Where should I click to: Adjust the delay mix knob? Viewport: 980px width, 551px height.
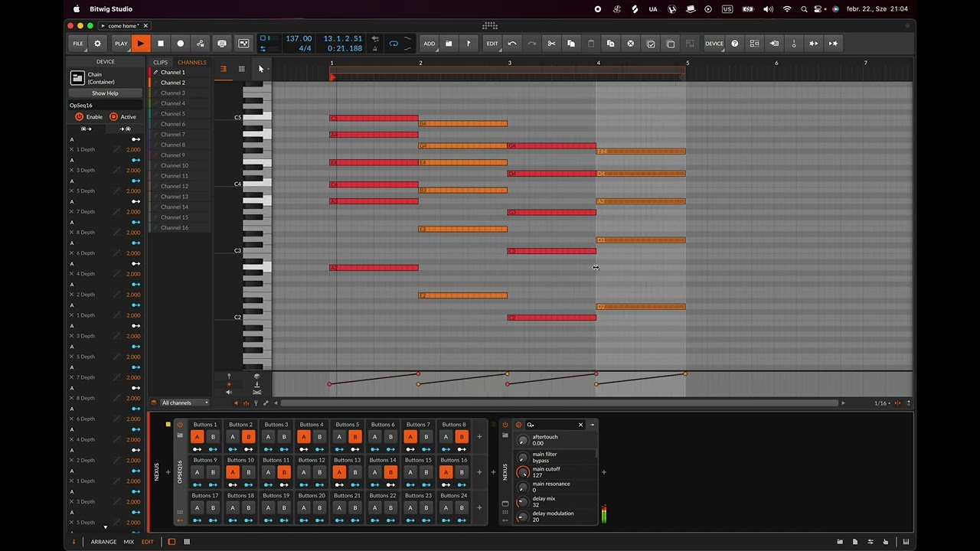pyautogui.click(x=523, y=502)
